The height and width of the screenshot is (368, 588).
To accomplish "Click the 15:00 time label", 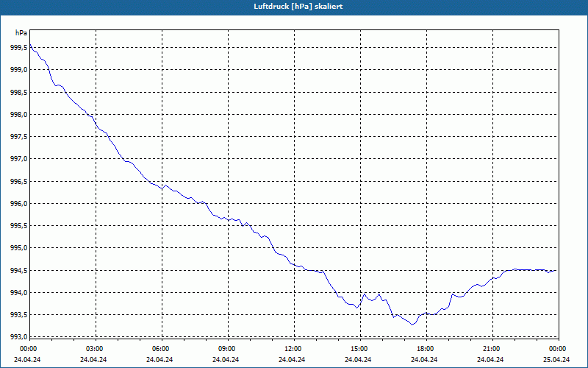I will [x=358, y=349].
